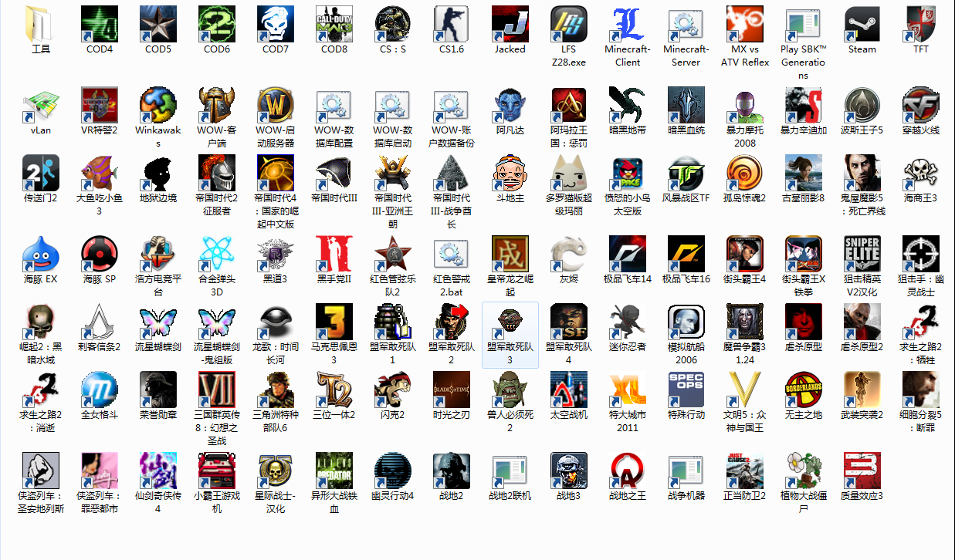Select the 传送门2 shortcut
This screenshot has height=560, width=955.
[41, 174]
